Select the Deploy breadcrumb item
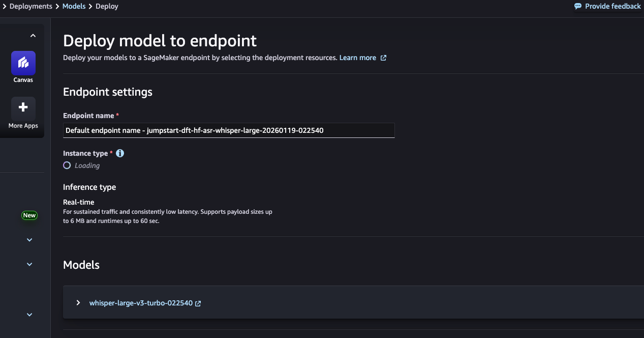644x338 pixels. coord(107,6)
